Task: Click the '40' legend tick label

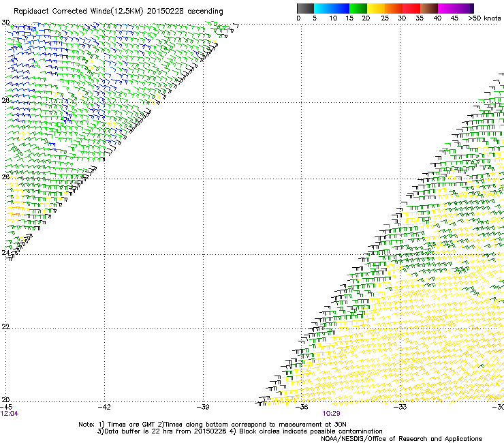Action: pyautogui.click(x=437, y=18)
